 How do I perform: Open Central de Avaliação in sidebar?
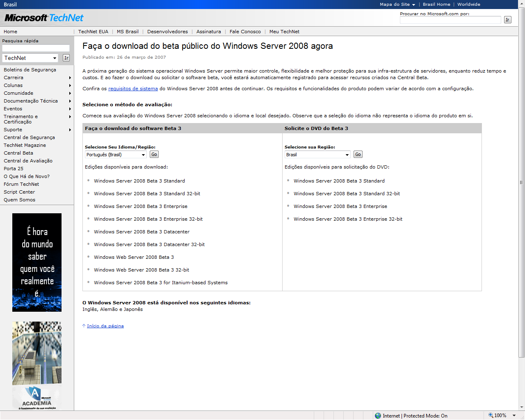coord(28,161)
